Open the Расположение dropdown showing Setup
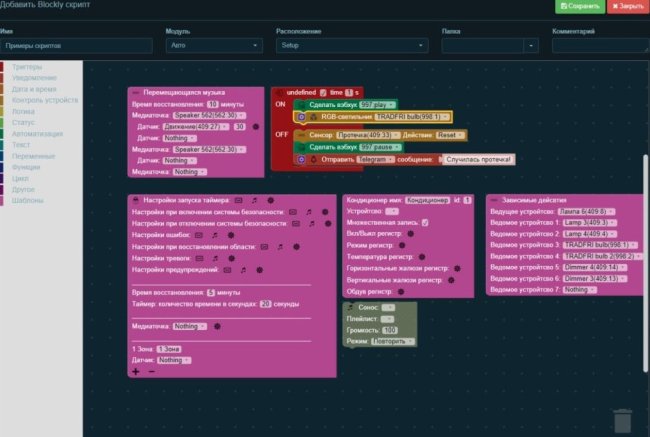The width and height of the screenshot is (650, 437). pyautogui.click(x=353, y=46)
